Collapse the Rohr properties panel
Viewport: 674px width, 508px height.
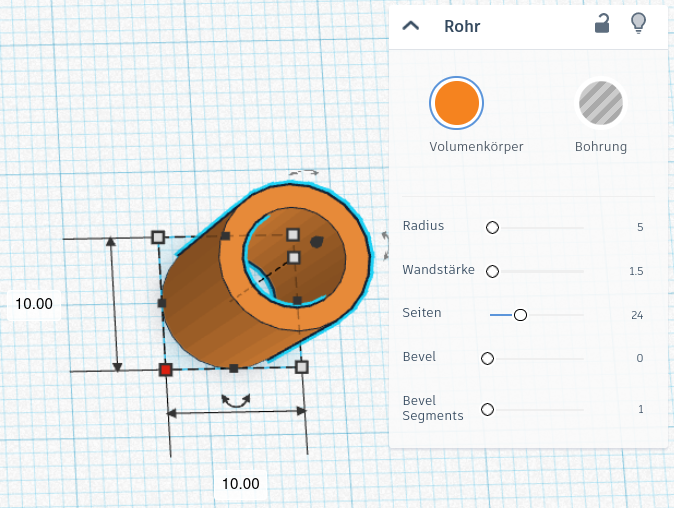point(410,26)
